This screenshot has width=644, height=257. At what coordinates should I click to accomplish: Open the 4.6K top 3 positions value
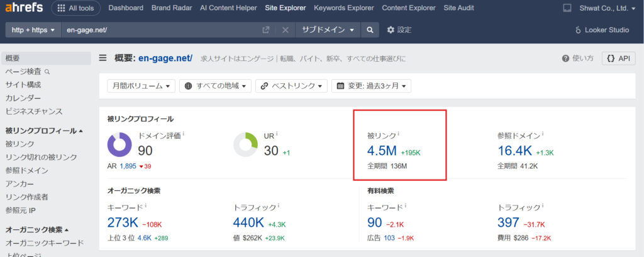(145, 237)
